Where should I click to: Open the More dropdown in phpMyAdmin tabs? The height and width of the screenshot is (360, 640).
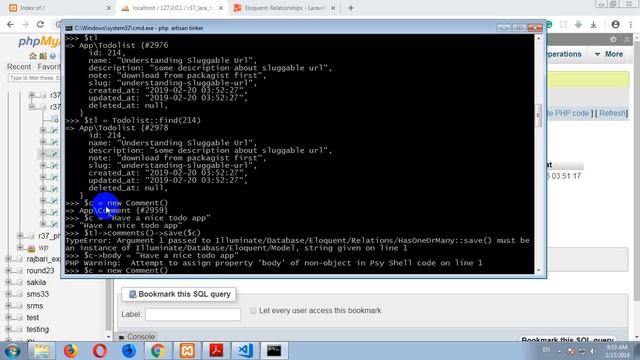(609, 54)
